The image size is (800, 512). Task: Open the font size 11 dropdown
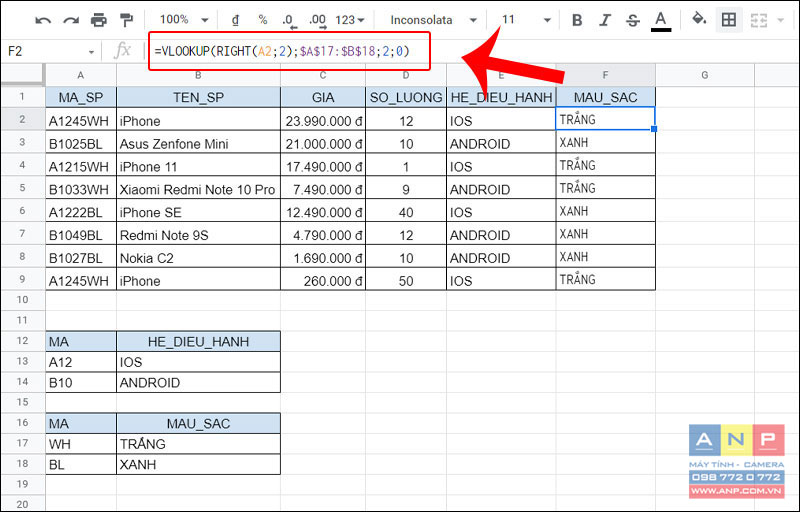(526, 20)
